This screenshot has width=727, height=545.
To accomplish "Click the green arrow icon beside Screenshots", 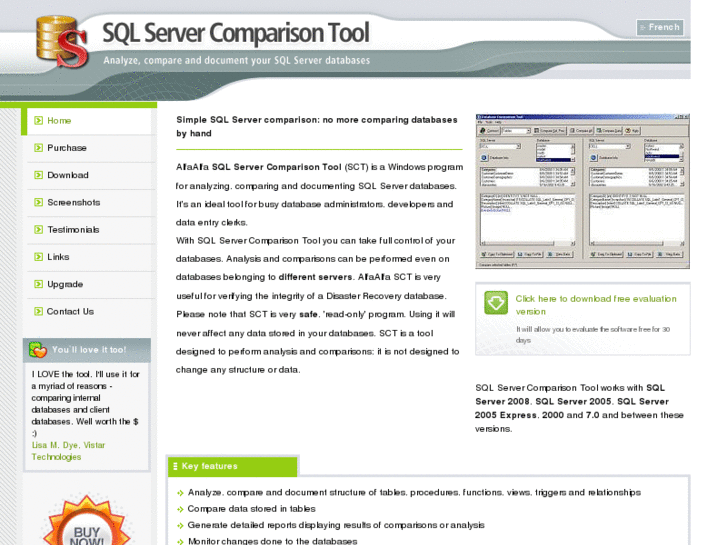I will 38,202.
